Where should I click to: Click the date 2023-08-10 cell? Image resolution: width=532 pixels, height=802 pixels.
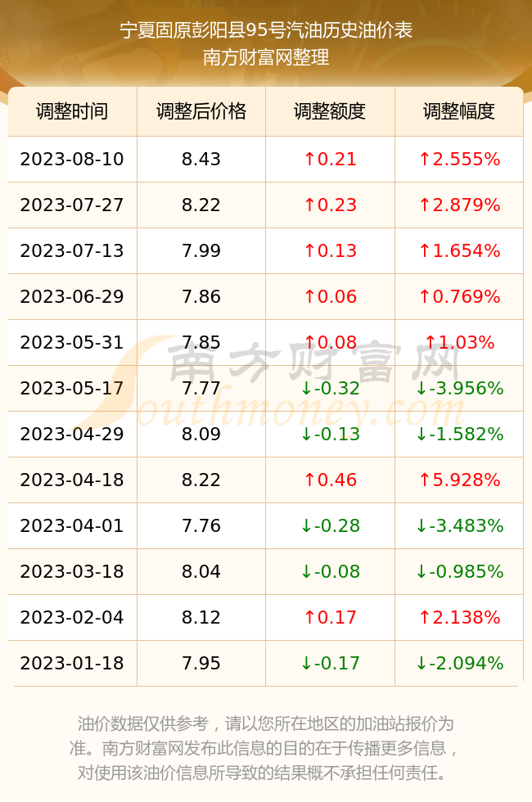click(x=72, y=159)
